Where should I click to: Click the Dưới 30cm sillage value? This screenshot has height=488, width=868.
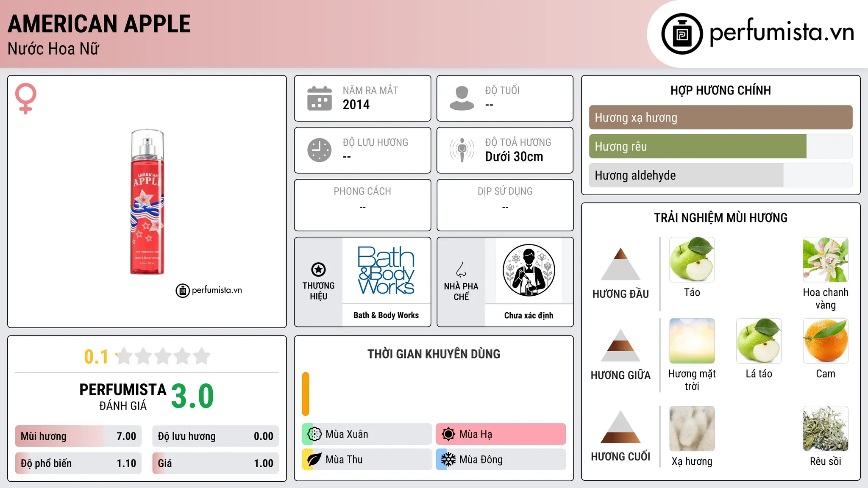514,157
